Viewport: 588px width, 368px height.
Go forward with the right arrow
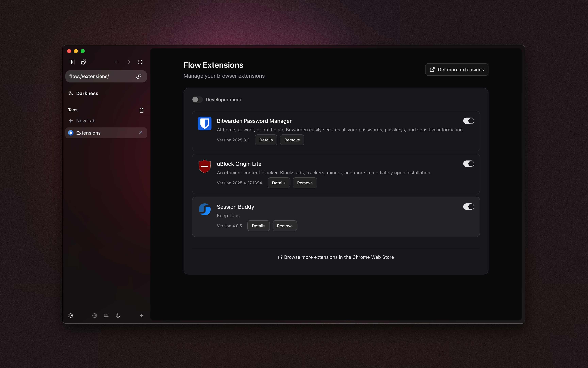(128, 62)
